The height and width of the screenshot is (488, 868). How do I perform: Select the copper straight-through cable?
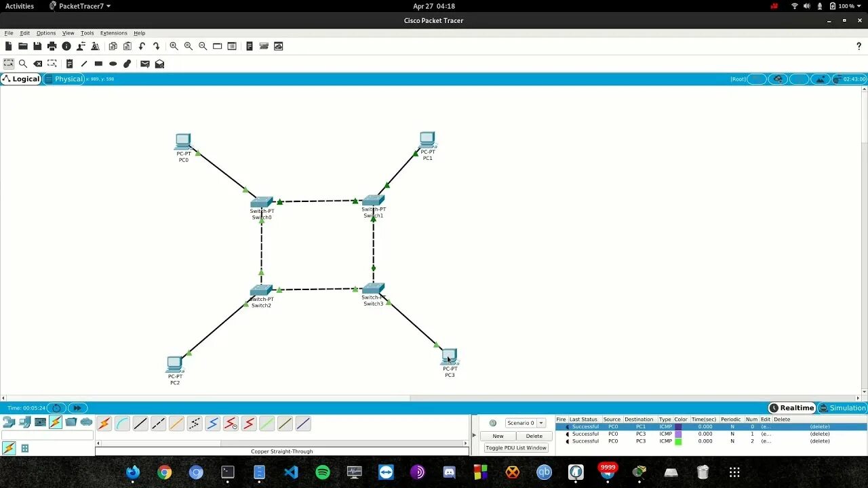pyautogui.click(x=140, y=424)
